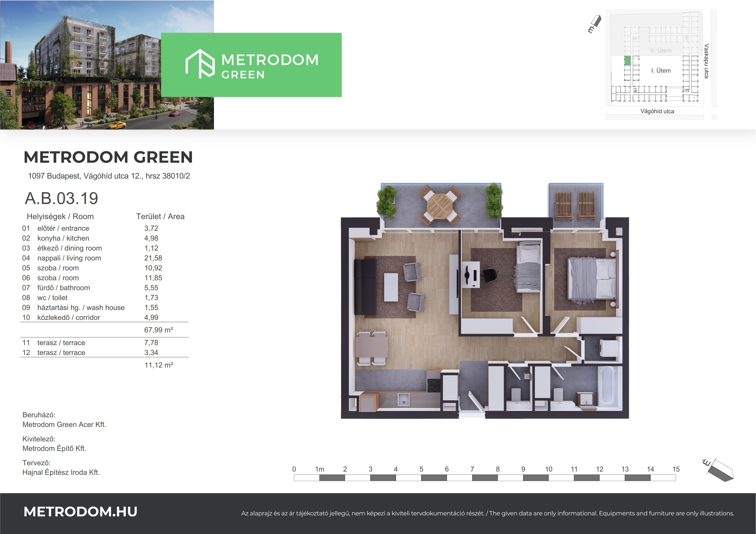Click the north arrow beside the site map
The image size is (756, 534).
coord(595,24)
